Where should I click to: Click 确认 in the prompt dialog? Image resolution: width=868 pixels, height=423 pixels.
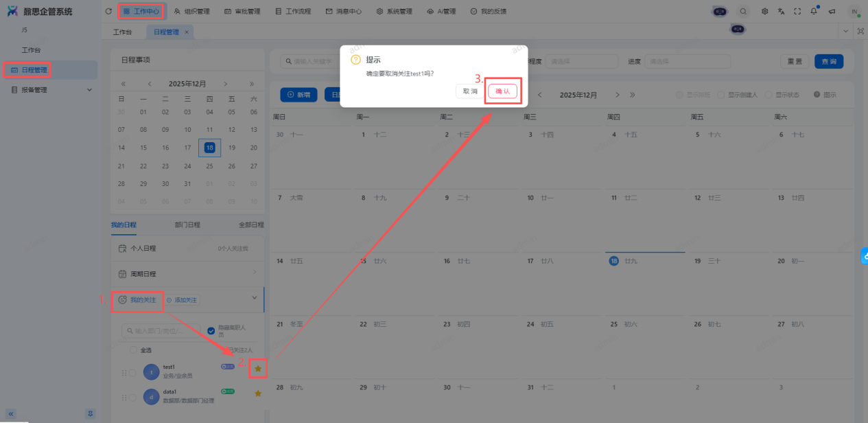(502, 91)
